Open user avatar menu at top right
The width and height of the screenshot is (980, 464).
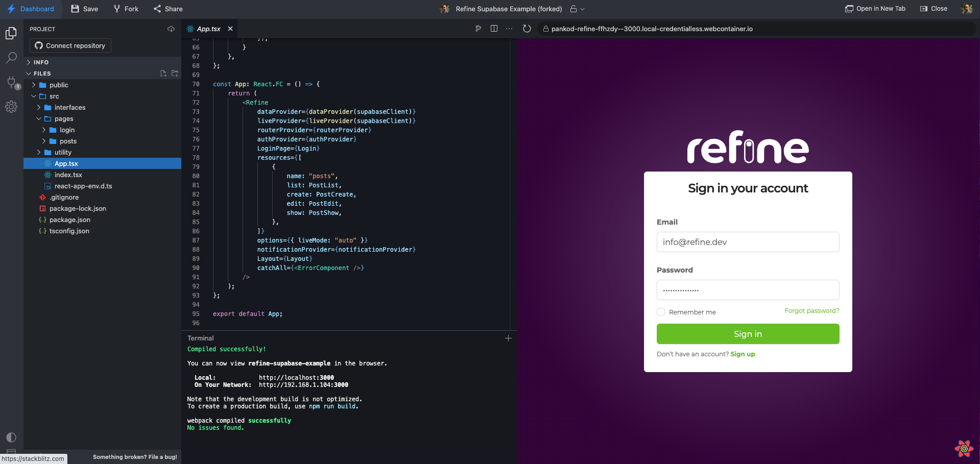pos(966,9)
